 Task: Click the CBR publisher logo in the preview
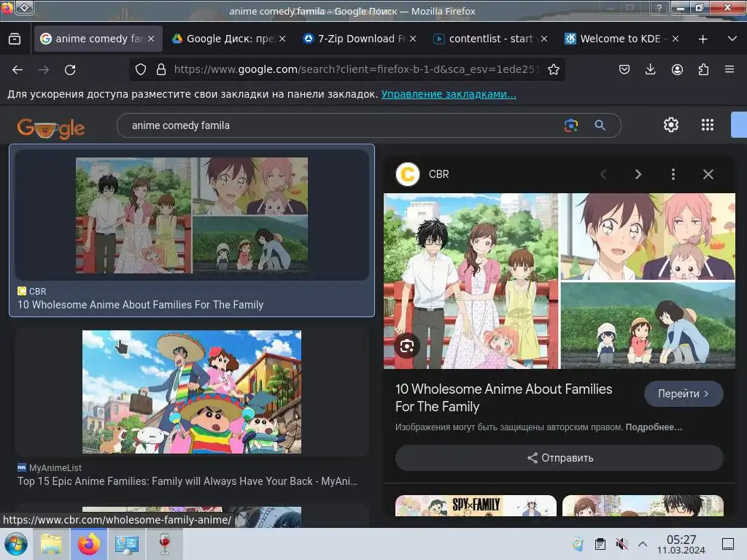(x=407, y=174)
